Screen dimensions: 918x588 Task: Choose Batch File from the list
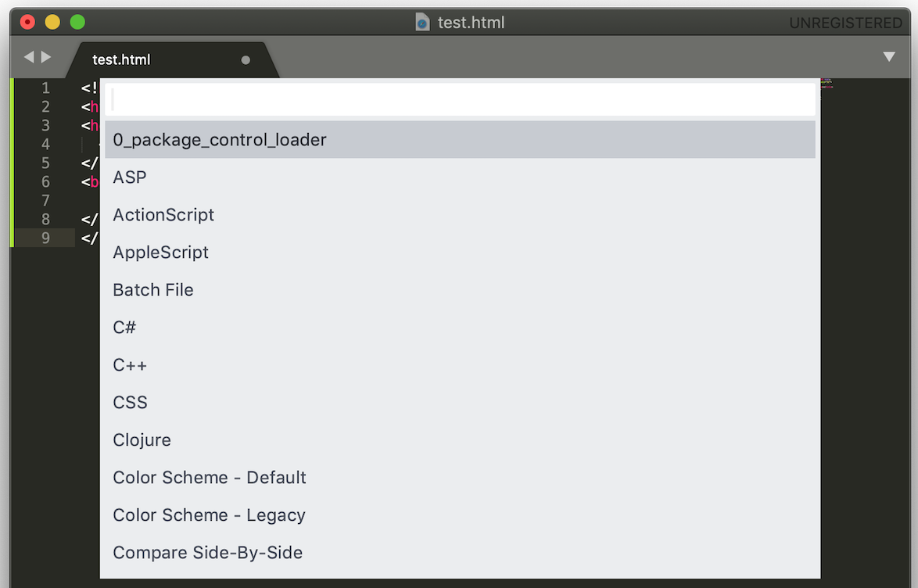pos(460,289)
